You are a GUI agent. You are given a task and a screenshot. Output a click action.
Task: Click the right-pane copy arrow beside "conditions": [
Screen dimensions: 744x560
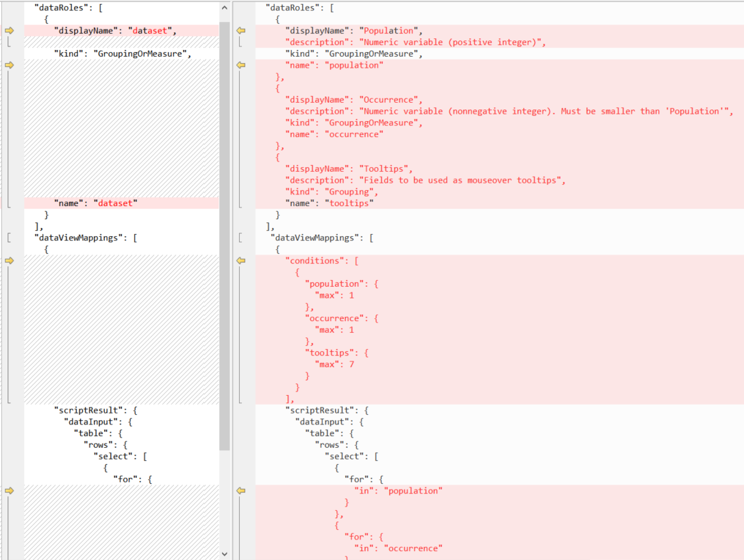click(241, 261)
